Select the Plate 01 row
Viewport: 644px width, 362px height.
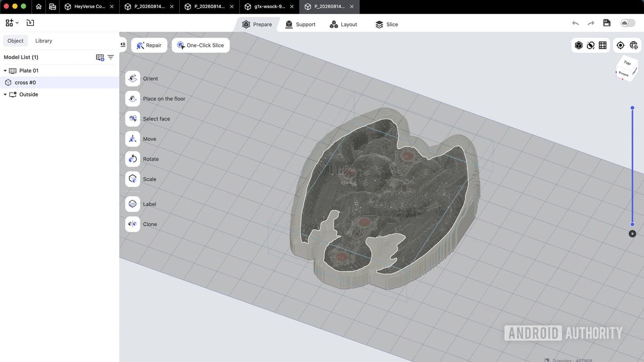60,71
